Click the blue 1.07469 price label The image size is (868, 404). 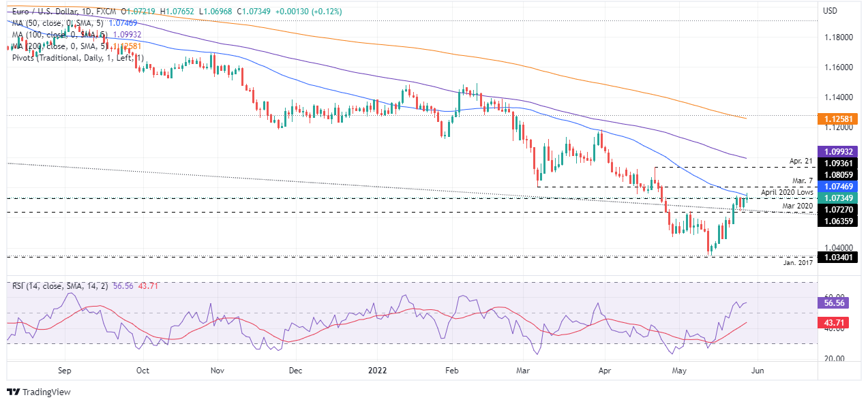(837, 186)
